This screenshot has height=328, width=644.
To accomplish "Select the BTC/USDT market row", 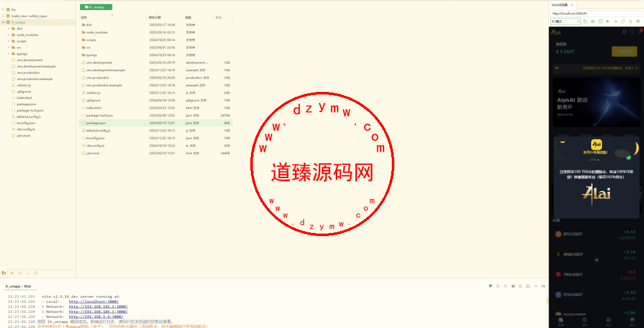I will (596, 234).
